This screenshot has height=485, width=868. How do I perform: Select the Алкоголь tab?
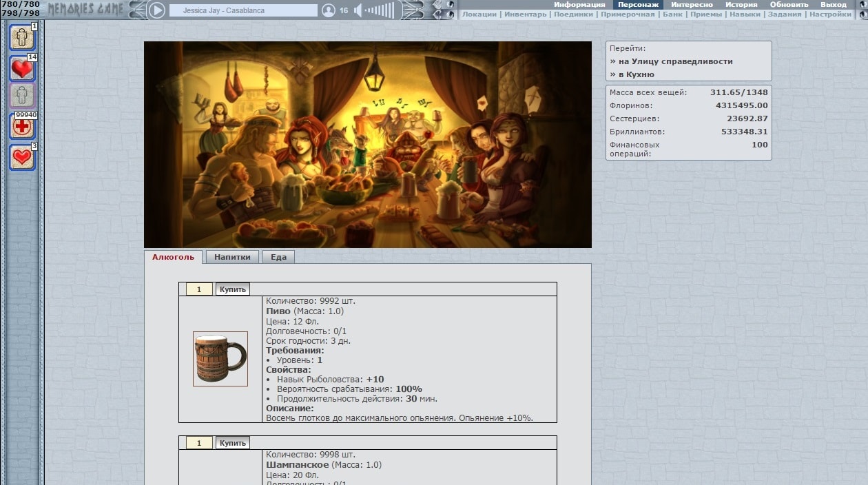pyautogui.click(x=173, y=257)
